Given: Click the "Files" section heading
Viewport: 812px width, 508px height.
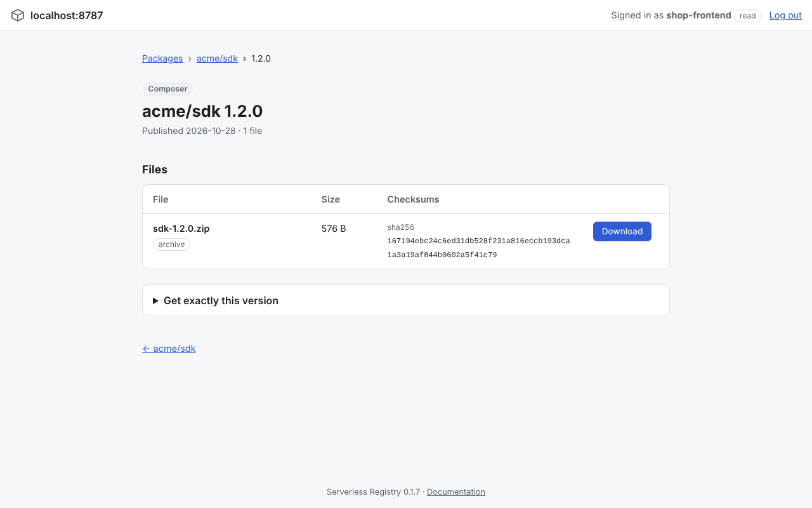Looking at the screenshot, I should [x=155, y=170].
